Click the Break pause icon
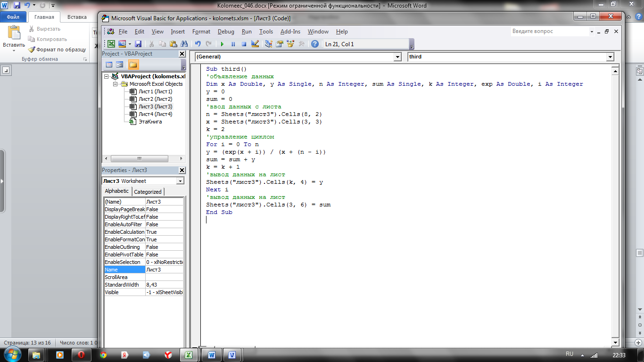Screen dimensions: 644x362 [233, 44]
